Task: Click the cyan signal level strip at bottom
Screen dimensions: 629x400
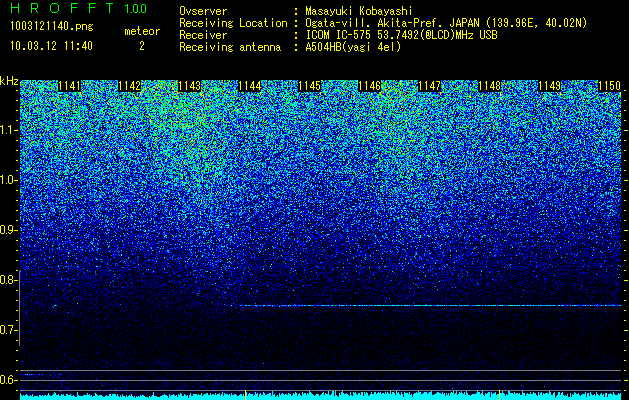Action: coord(321,396)
